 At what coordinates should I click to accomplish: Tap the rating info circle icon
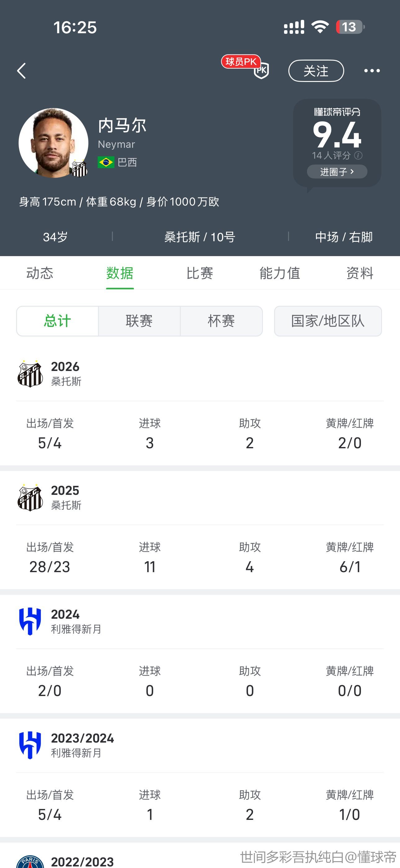coord(358,155)
